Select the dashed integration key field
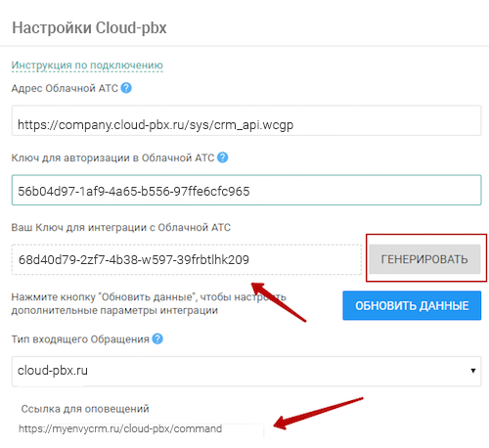The image size is (489, 448). coord(187,259)
